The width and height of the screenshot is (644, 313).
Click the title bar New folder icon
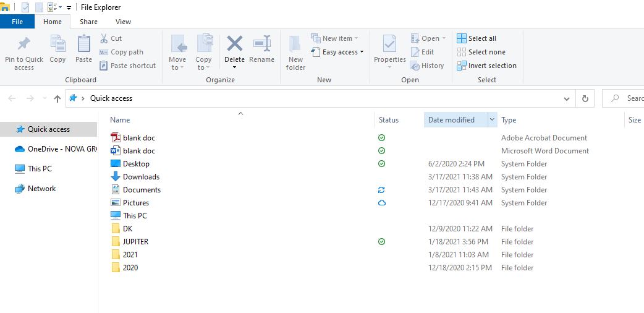pos(39,7)
